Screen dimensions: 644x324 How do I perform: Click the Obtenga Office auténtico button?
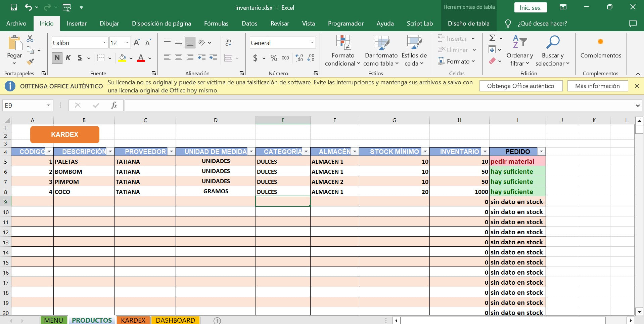[521, 86]
